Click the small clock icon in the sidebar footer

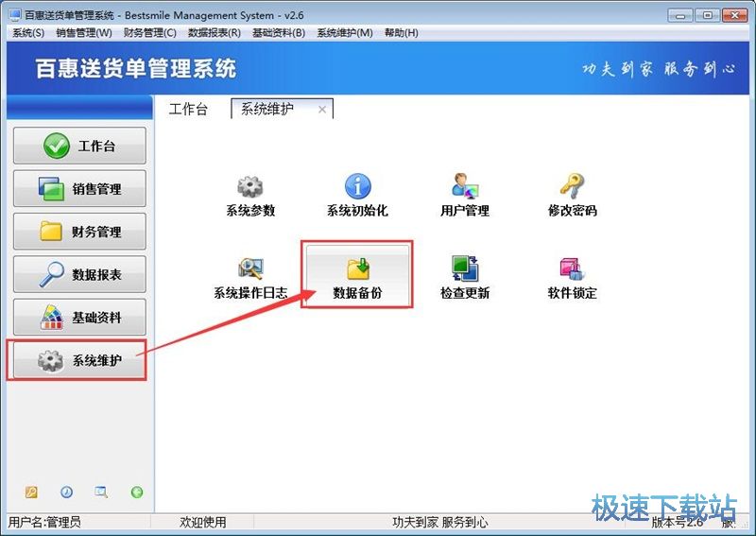pyautogui.click(x=66, y=493)
